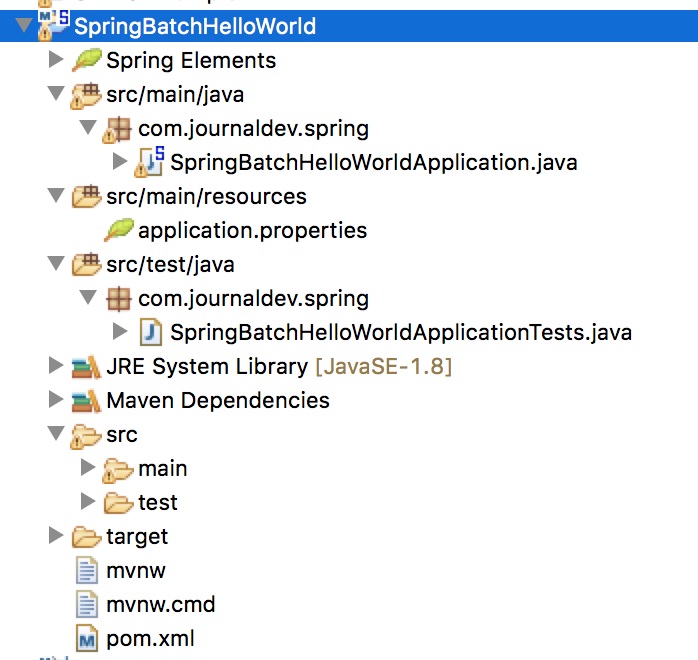Select the JRE System Library label
This screenshot has height=660, width=698.
pyautogui.click(x=207, y=367)
